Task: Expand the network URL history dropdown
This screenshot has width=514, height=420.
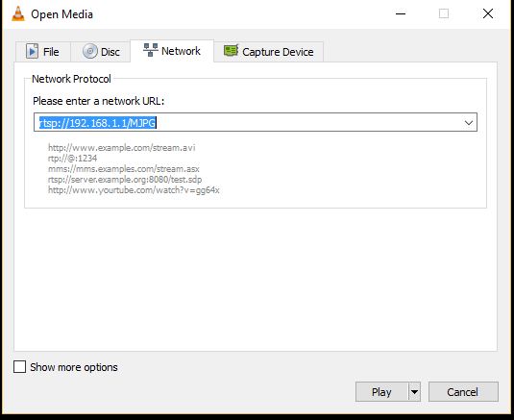Action: [x=469, y=123]
